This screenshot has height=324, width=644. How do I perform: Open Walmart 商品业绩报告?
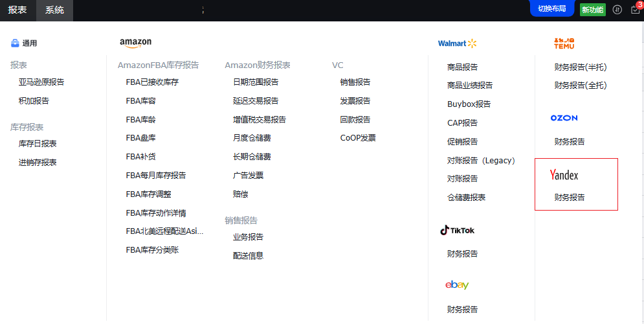pos(471,86)
